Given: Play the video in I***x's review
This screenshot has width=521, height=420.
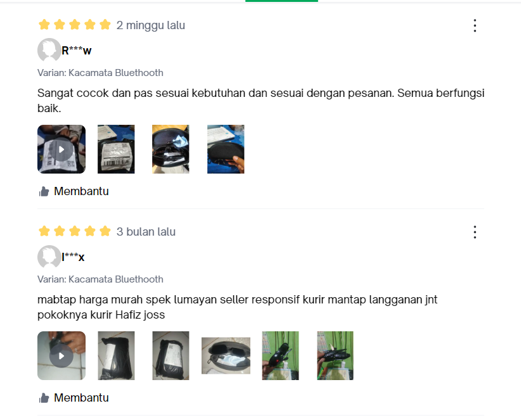Looking at the screenshot, I should [61, 355].
